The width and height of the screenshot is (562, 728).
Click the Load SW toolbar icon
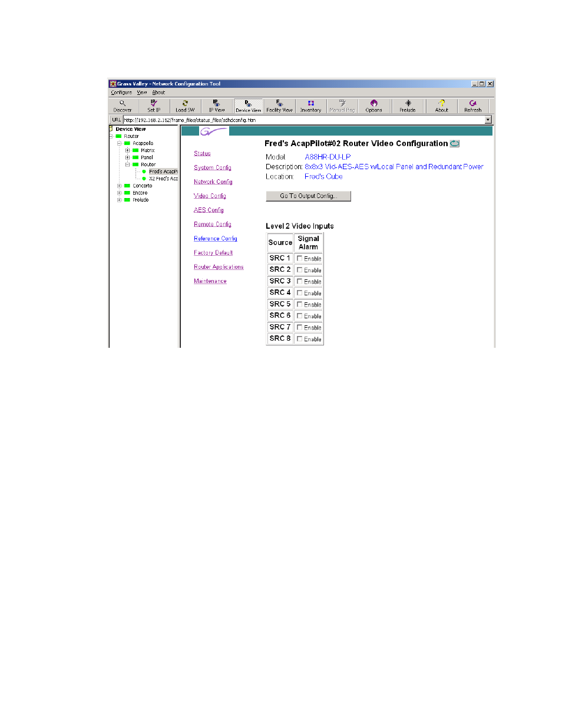pos(185,106)
